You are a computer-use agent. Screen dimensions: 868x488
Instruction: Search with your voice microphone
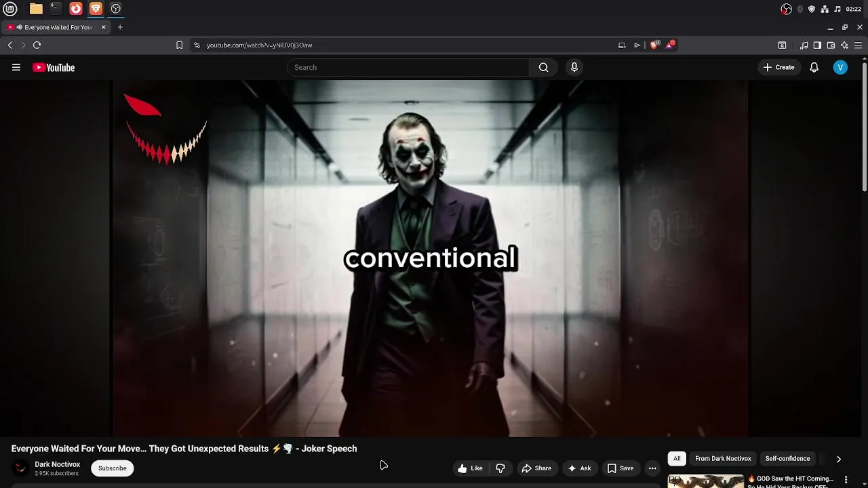click(574, 67)
